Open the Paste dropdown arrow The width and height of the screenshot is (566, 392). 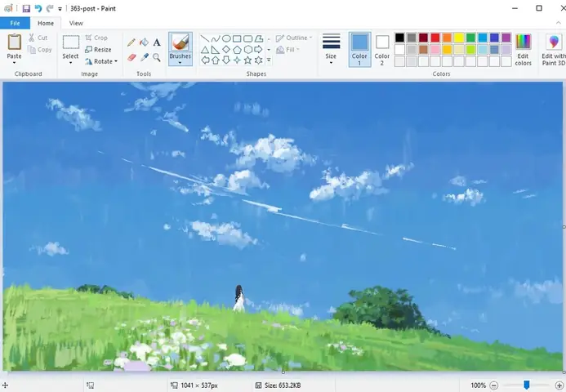coord(15,63)
